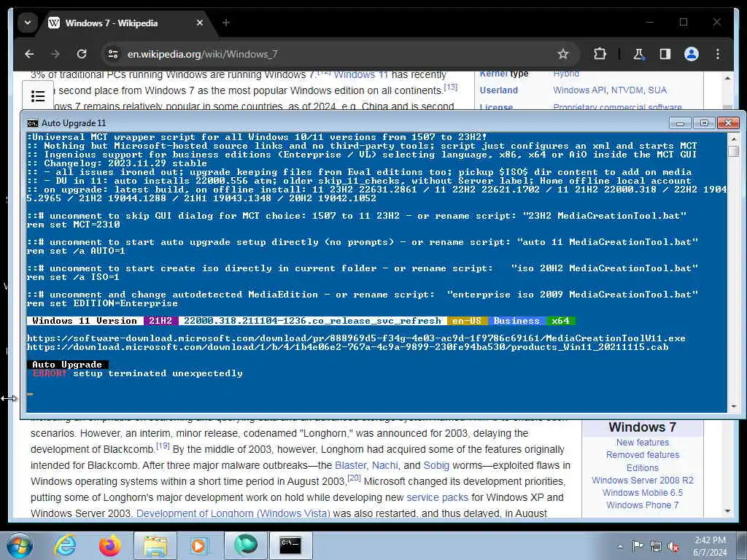
Task: Click the Wikipedia page scroll up arrow
Action: (727, 77)
